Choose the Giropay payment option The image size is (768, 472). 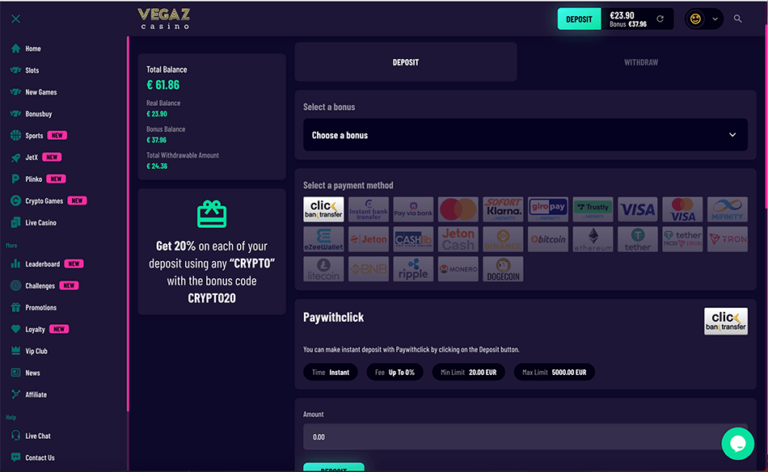[x=548, y=209]
